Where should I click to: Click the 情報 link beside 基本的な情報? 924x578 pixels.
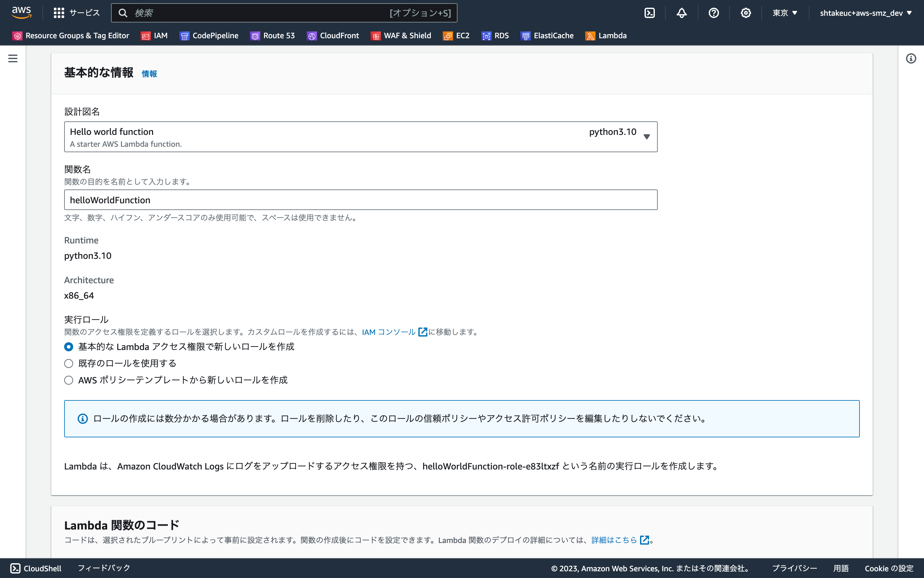(149, 74)
